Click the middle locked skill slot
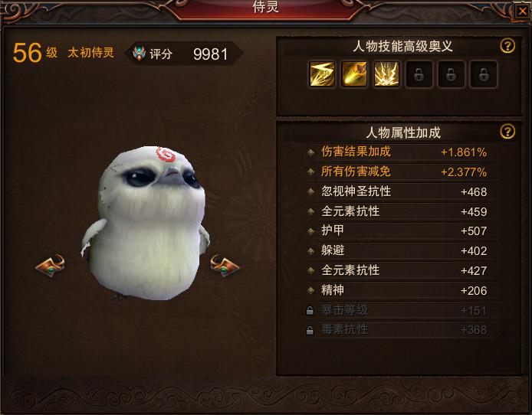Viewport: 532px width, 415px height. point(451,74)
